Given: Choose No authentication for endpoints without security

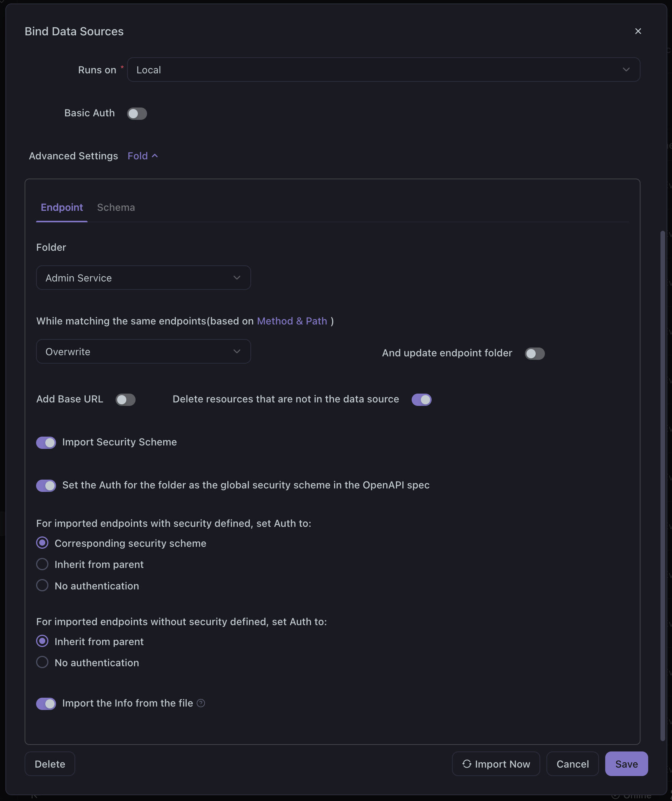Looking at the screenshot, I should [x=42, y=662].
